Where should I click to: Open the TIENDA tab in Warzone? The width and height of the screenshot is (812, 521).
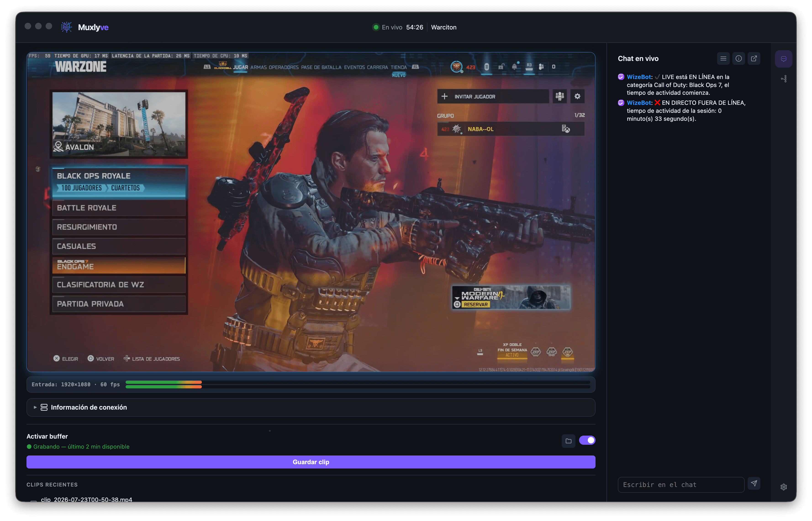pyautogui.click(x=398, y=67)
